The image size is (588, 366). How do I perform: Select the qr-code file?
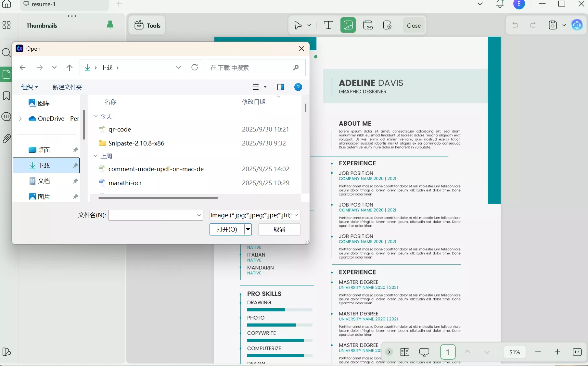pos(120,129)
